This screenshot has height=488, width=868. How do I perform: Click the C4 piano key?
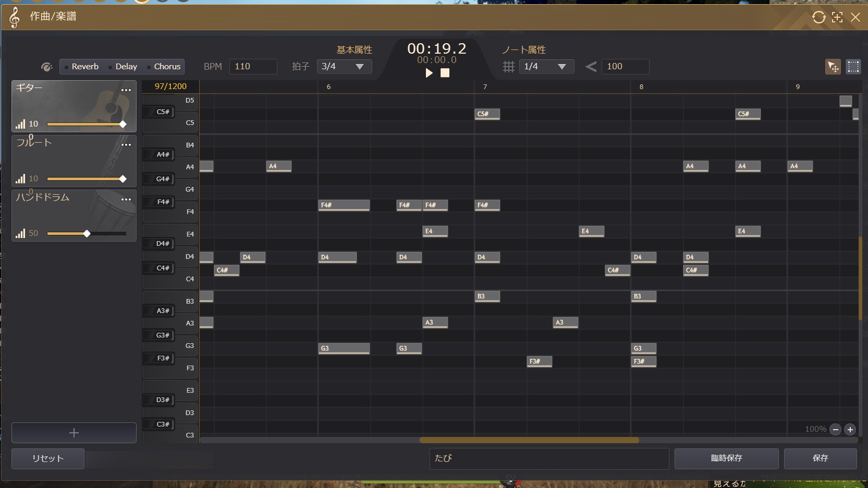(186, 279)
